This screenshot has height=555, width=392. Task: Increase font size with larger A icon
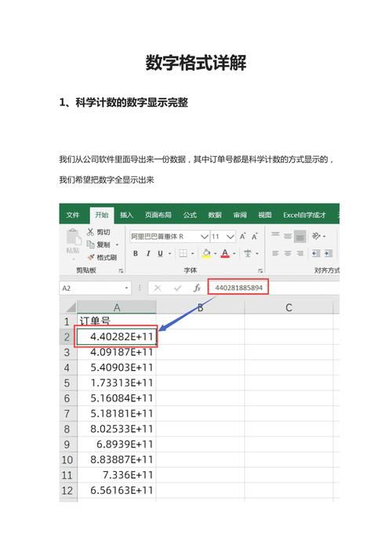coord(242,236)
